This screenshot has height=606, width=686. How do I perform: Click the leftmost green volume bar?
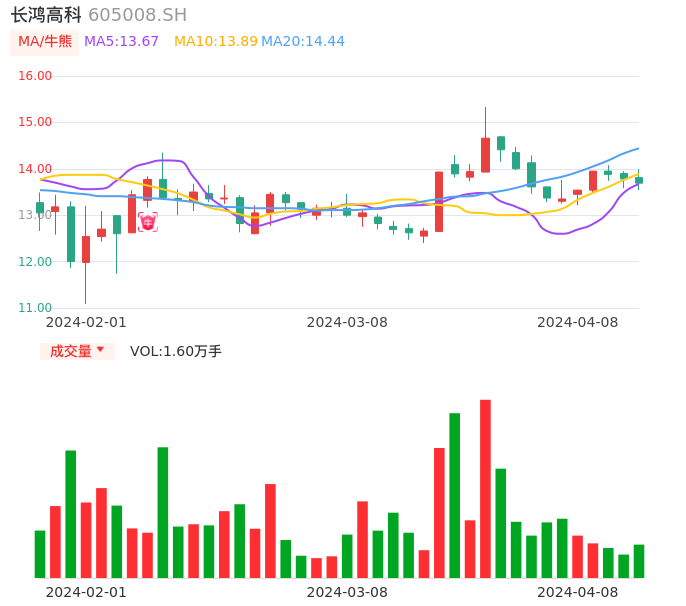40,554
